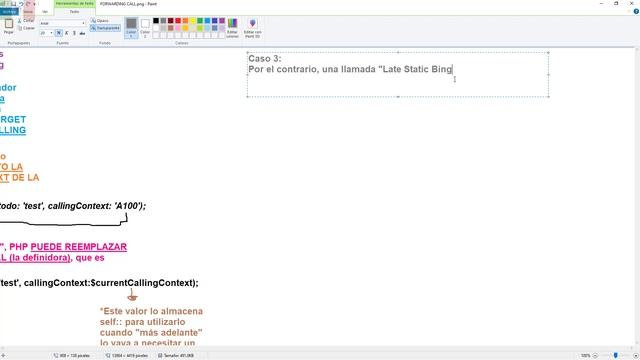Pick the yellow color swatch
The width and height of the screenshot is (640, 360).
tap(193, 20)
